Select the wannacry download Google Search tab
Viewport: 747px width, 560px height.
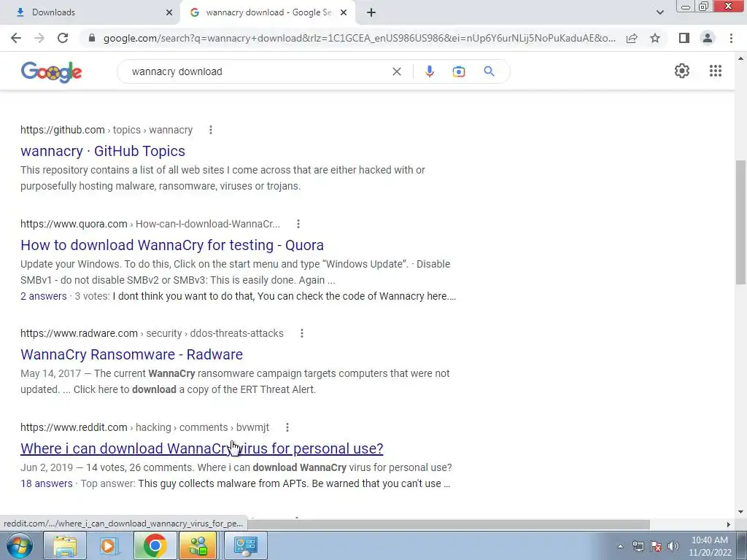click(268, 12)
